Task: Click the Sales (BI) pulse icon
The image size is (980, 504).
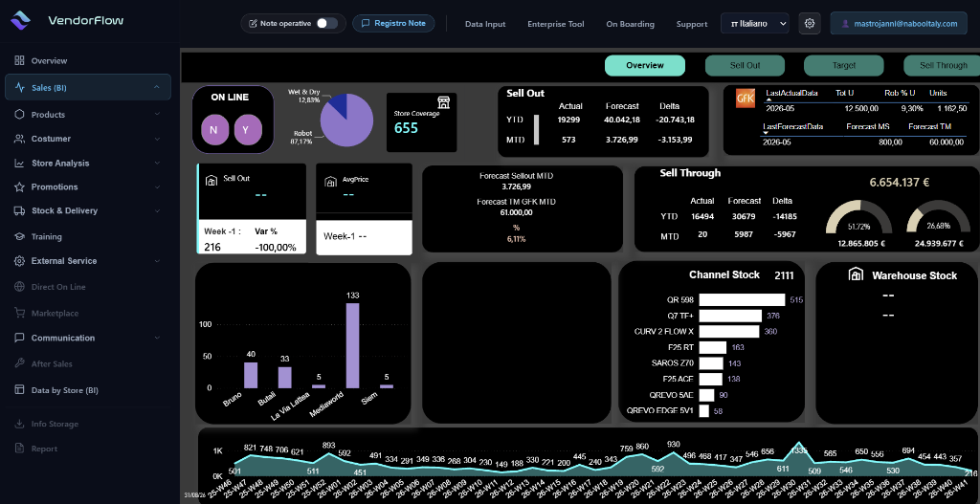Action: [20, 87]
